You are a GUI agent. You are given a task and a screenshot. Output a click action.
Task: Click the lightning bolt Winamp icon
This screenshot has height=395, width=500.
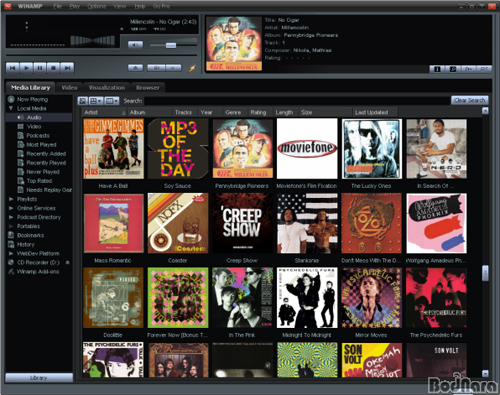[192, 68]
